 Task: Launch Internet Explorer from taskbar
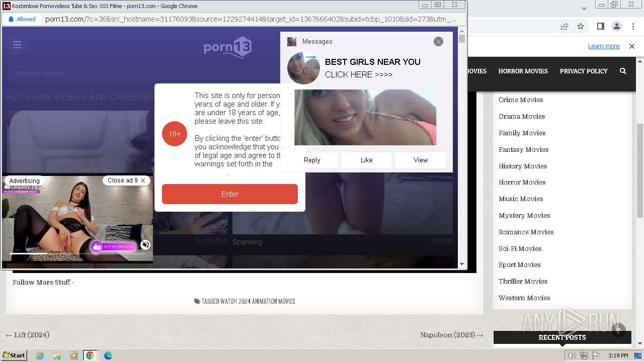(x=40, y=355)
